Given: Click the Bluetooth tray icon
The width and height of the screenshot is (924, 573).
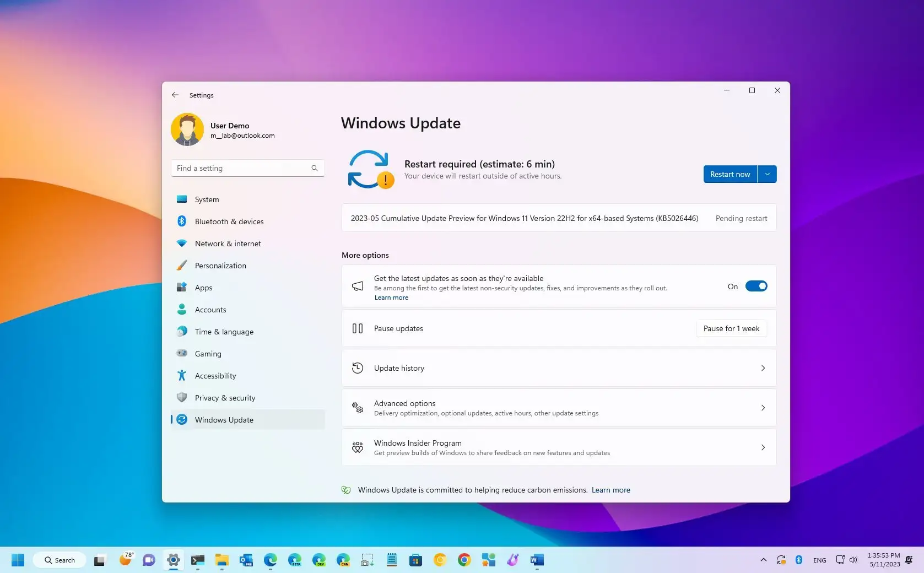Looking at the screenshot, I should tap(798, 560).
